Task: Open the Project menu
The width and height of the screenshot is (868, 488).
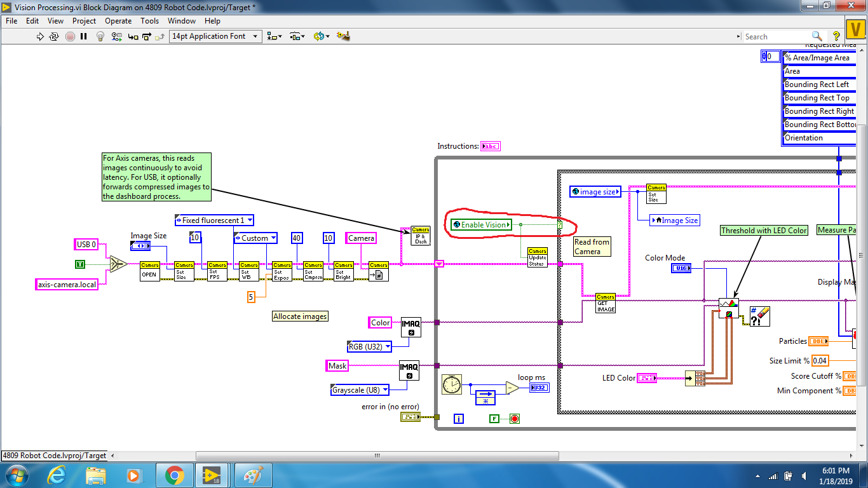Action: tap(84, 20)
